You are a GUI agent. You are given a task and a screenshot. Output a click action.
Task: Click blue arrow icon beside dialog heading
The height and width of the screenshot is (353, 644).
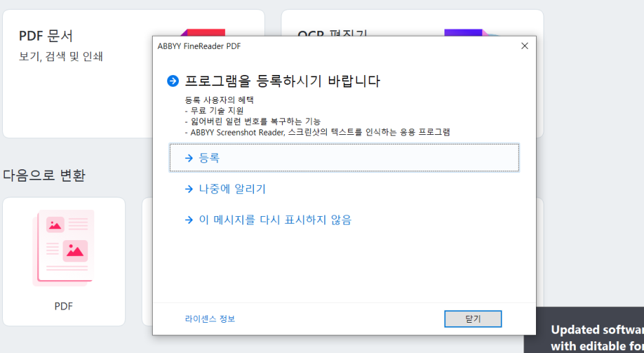point(173,81)
